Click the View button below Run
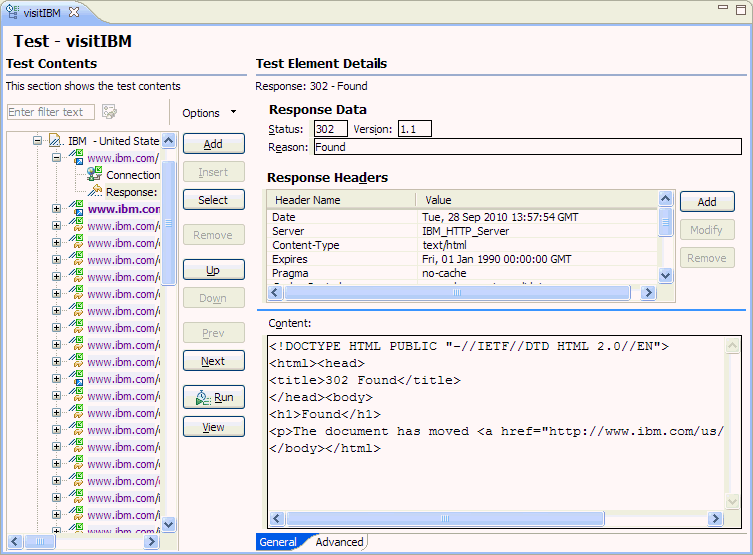 [213, 427]
